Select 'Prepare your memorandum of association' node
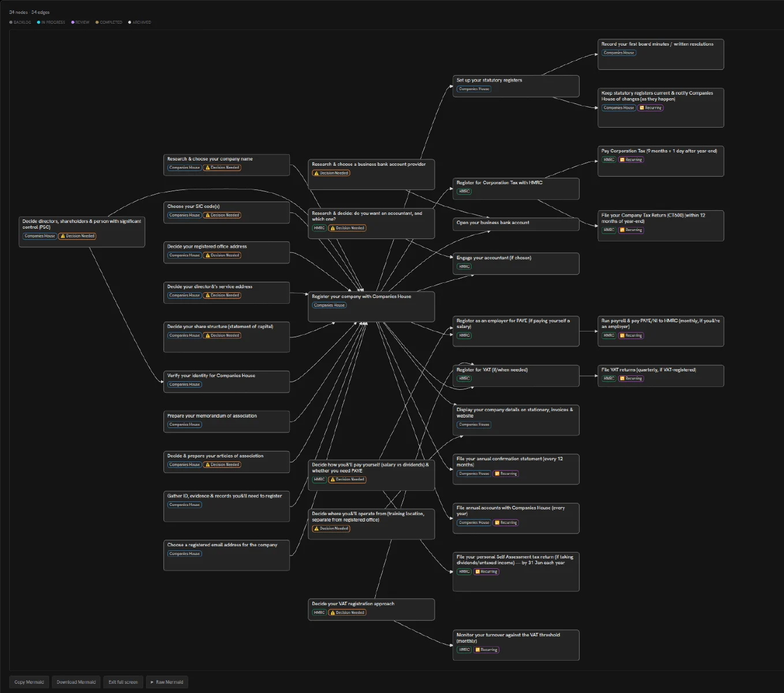Viewport: 784px width, 693px height. [x=226, y=422]
